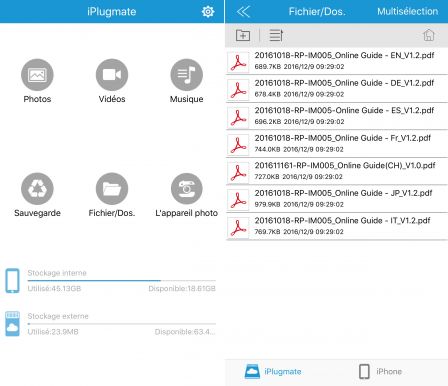Open file name Online Guide - Fr_V1.2.pdf

click(x=343, y=138)
